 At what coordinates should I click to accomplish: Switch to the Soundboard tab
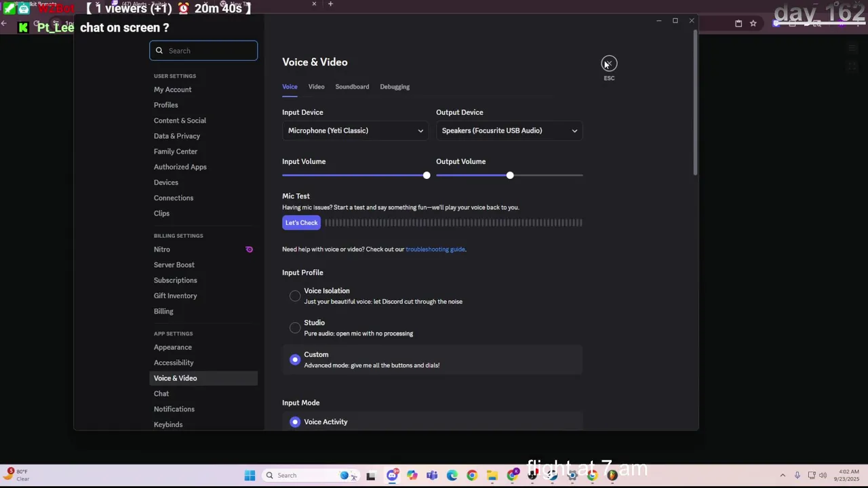pos(352,87)
